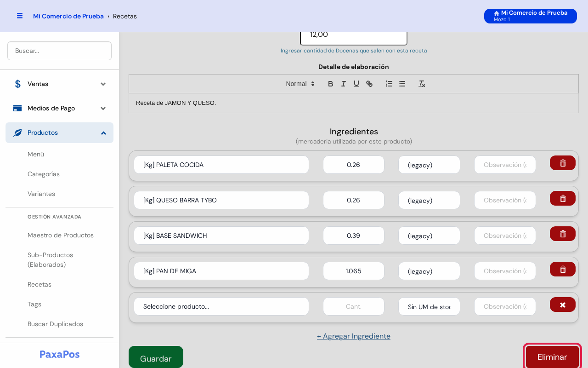Image resolution: width=588 pixels, height=368 pixels.
Task: Open the Seleccione producto dropdown
Action: [x=221, y=306]
